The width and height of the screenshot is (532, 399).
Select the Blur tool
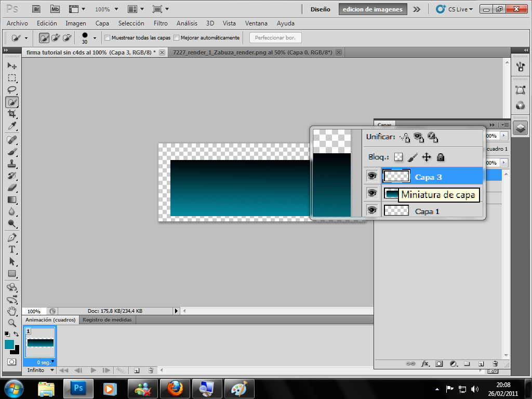tap(12, 211)
